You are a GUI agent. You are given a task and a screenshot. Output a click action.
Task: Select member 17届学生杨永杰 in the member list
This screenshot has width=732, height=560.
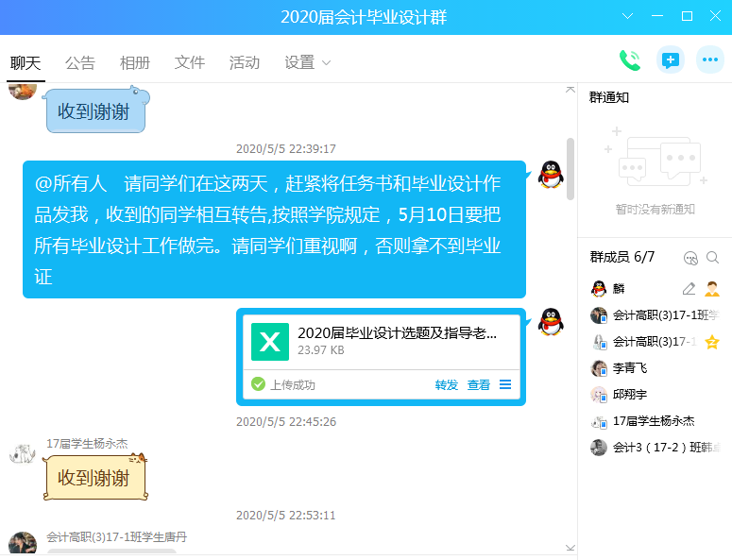[655, 421]
